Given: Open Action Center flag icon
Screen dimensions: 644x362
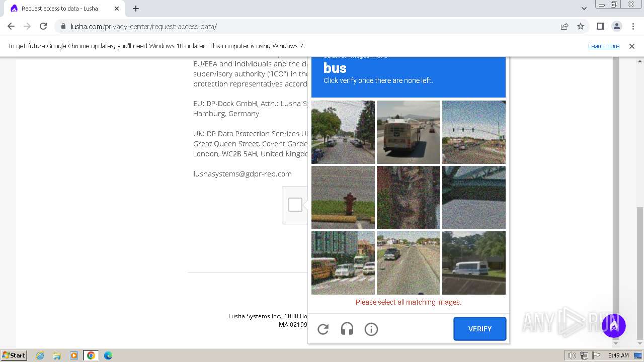Looking at the screenshot, I should 596,355.
